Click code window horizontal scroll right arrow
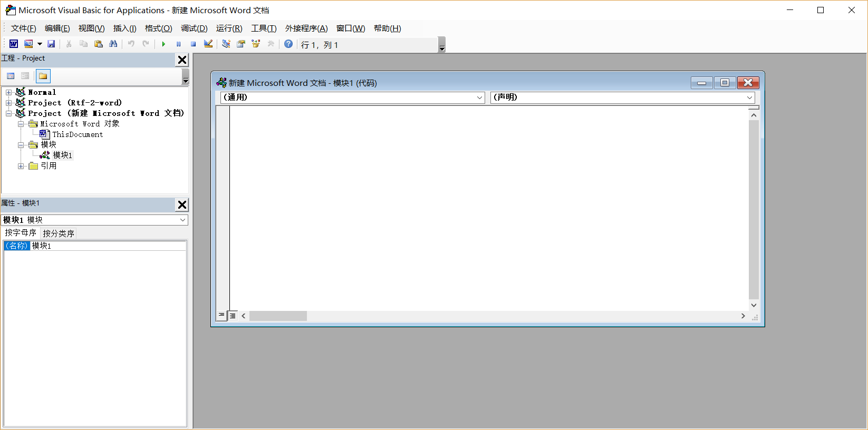Screen dimensions: 868x430 (743, 316)
